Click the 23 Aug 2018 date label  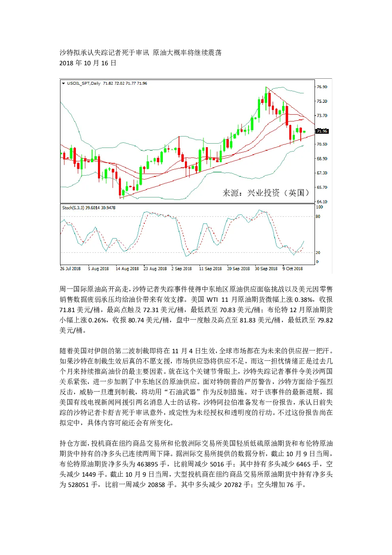tap(155, 269)
